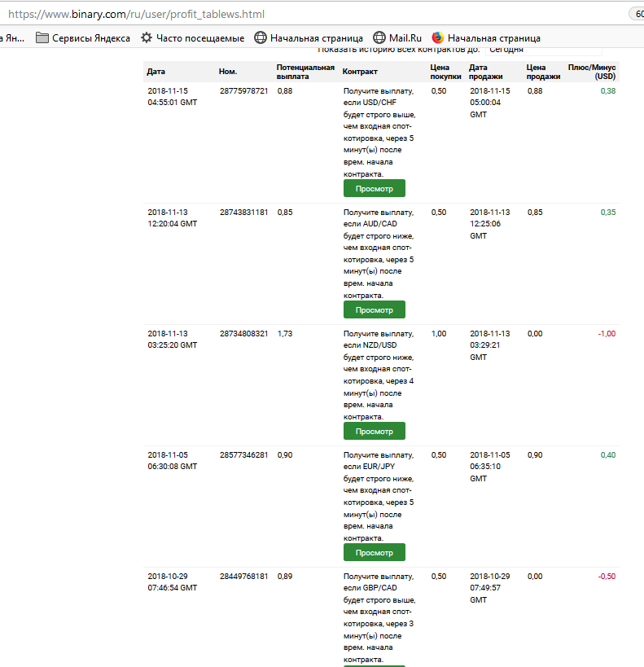Click globe icon of first Начальная страница bookmark

coord(261,37)
